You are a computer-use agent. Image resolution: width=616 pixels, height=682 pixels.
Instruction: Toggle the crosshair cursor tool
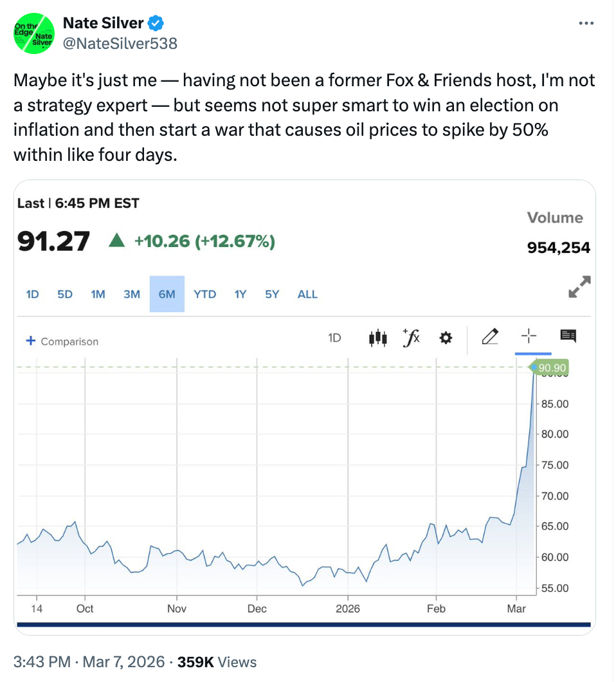point(529,336)
